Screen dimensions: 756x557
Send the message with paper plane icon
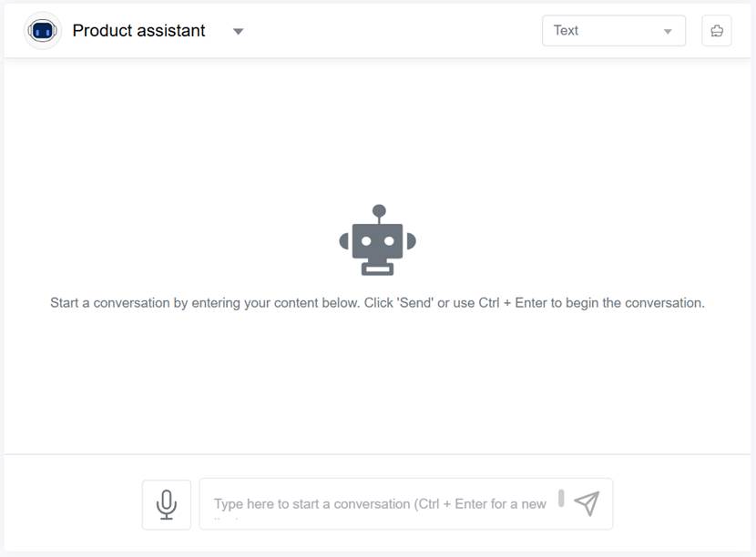point(587,503)
